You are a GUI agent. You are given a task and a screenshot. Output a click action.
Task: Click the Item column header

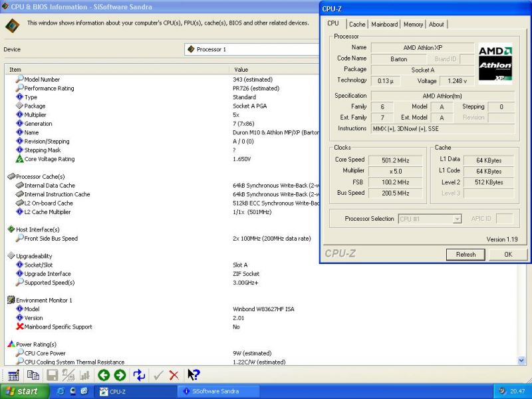point(117,70)
